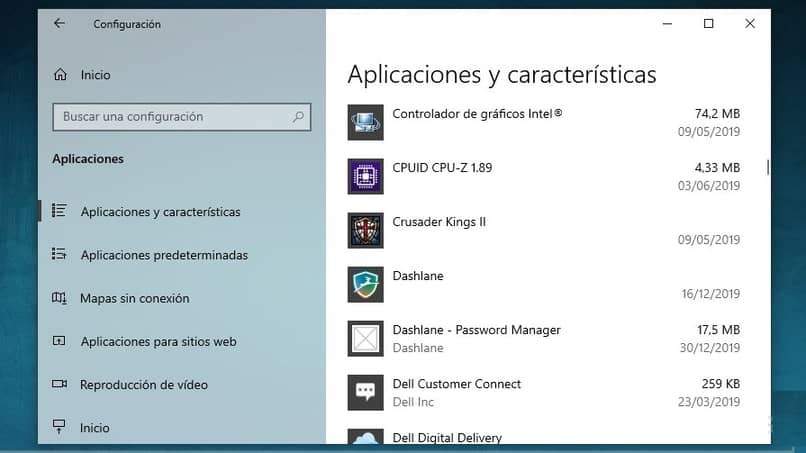
Task: Open the bottom Inicio startup section
Action: (95, 428)
